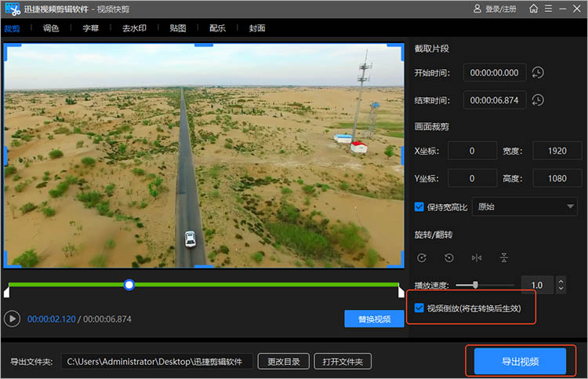Click 替换视频 button
588x379 pixels.
[x=374, y=319]
